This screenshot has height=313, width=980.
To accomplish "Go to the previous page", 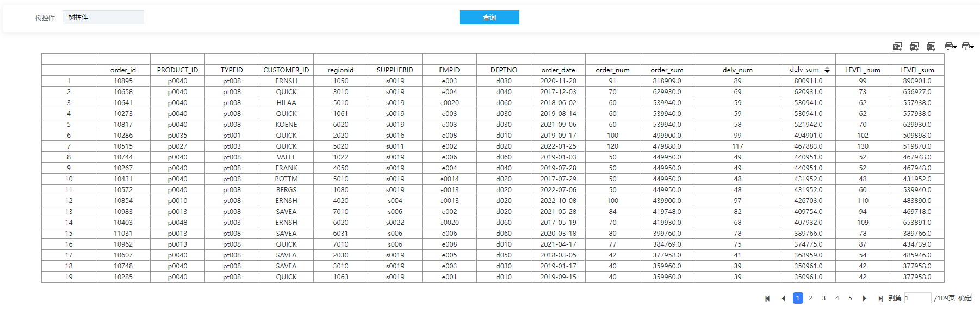I will point(783,298).
